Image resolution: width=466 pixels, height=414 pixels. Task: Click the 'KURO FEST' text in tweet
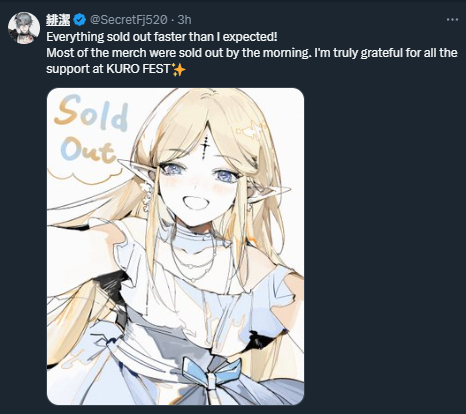tap(138, 69)
